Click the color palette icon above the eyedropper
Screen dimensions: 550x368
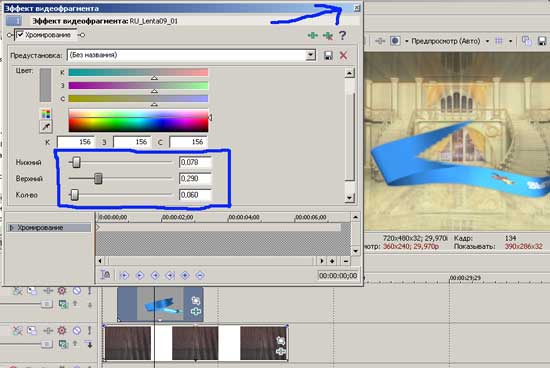tap(46, 114)
